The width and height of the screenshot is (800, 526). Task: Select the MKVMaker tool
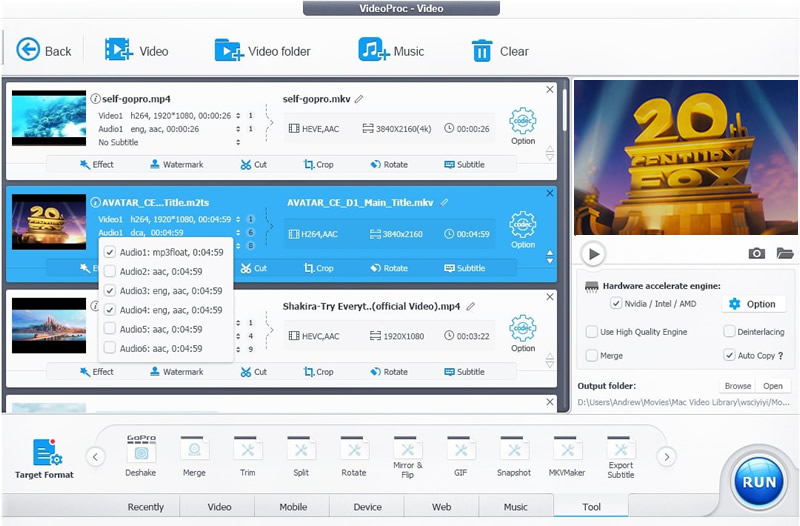coord(567,456)
